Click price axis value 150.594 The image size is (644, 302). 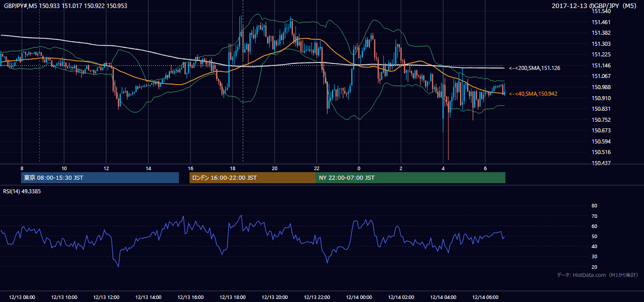601,141
